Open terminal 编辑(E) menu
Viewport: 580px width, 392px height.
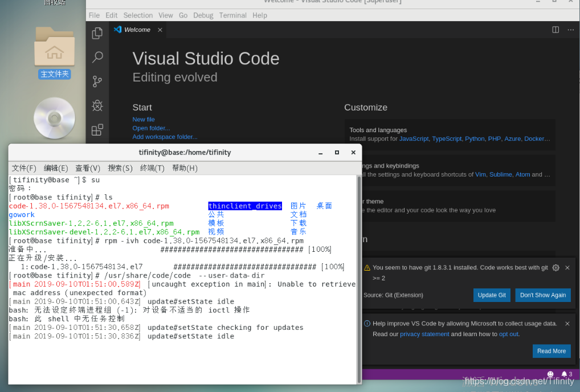[x=56, y=168]
